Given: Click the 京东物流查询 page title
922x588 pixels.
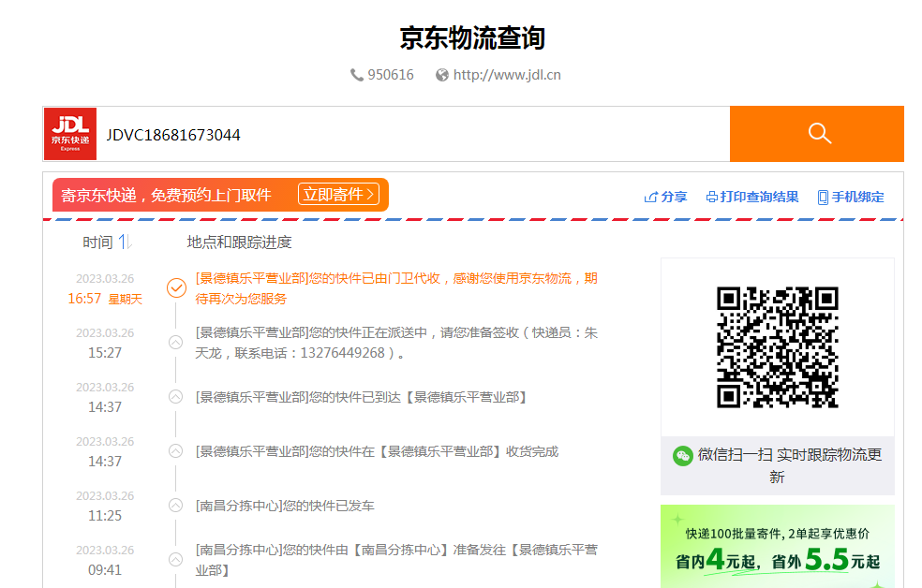Looking at the screenshot, I should (x=473, y=38).
